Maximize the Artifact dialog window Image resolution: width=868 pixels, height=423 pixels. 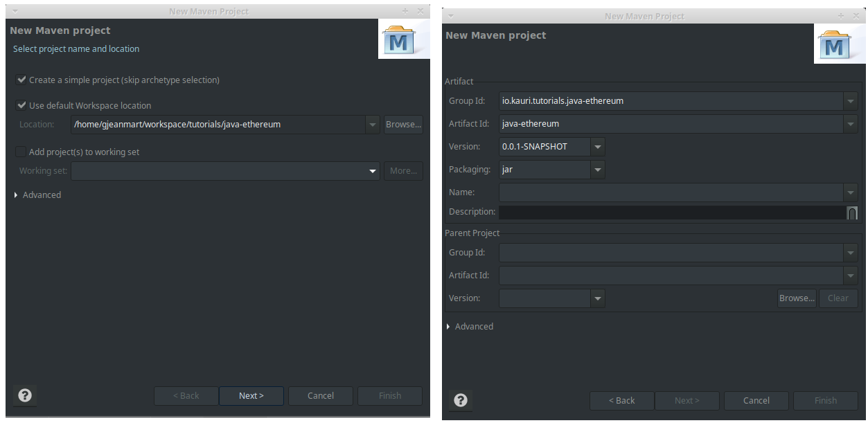coord(842,16)
